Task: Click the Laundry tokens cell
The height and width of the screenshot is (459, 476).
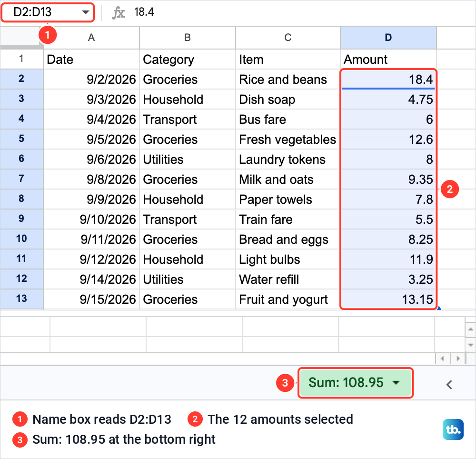Action: coord(288,159)
